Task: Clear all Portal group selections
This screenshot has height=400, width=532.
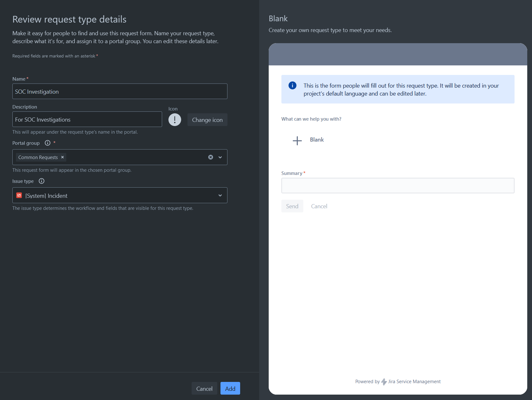Action: (x=211, y=157)
